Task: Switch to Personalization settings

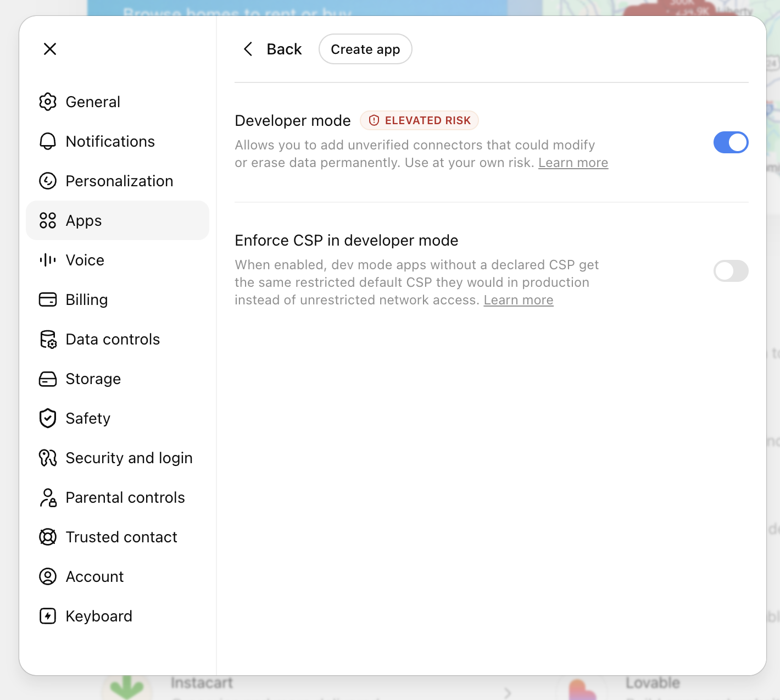Action: click(118, 181)
